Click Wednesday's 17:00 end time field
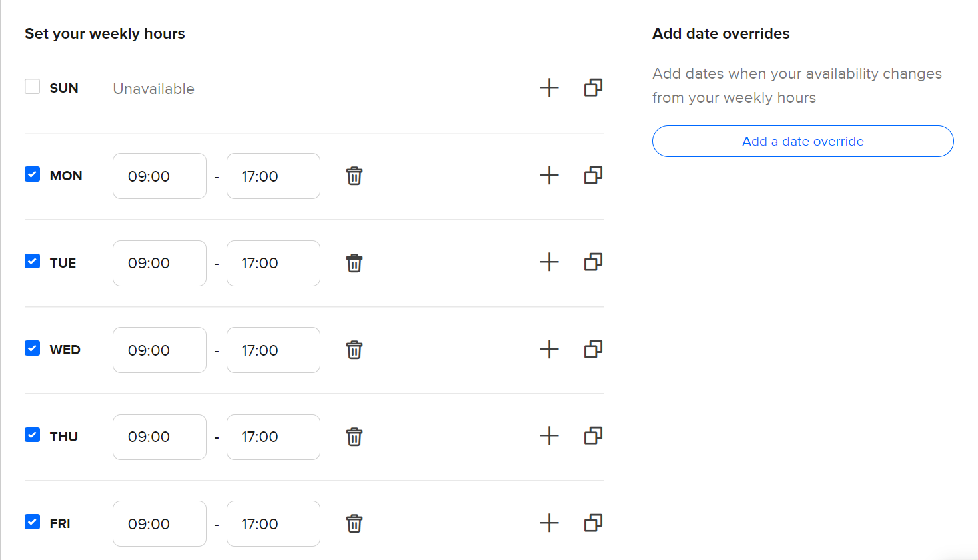Viewport: 978px width, 560px height. pos(273,350)
